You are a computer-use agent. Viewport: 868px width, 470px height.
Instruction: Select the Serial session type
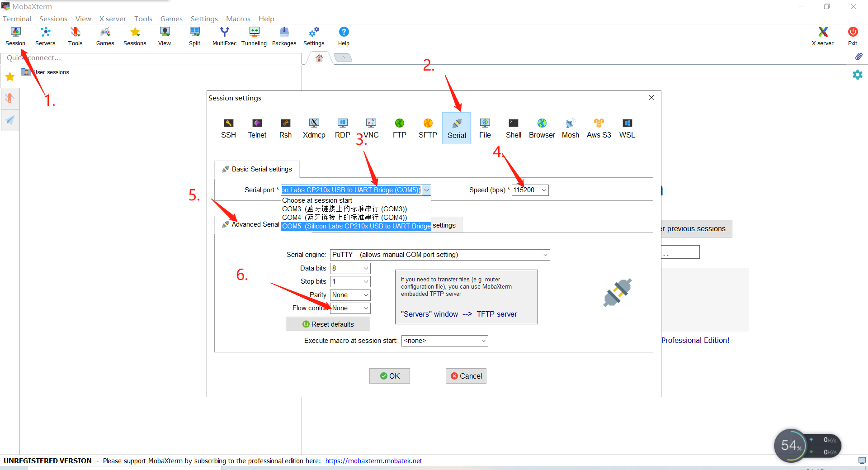456,128
